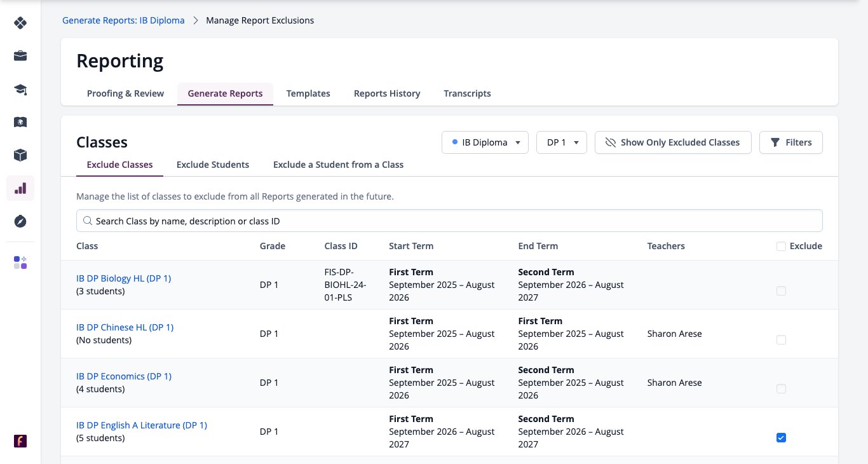Uncheck exclude for IB DP English A Literature

781,437
